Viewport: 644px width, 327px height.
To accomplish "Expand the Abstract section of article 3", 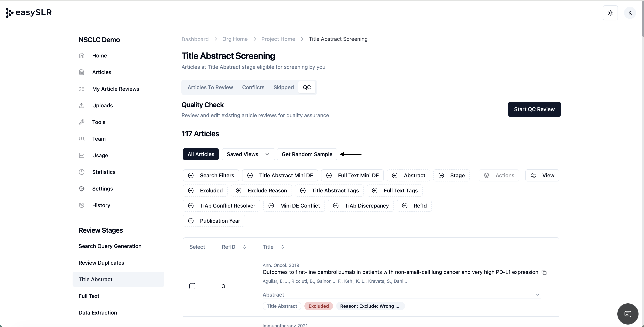I will click(538, 295).
